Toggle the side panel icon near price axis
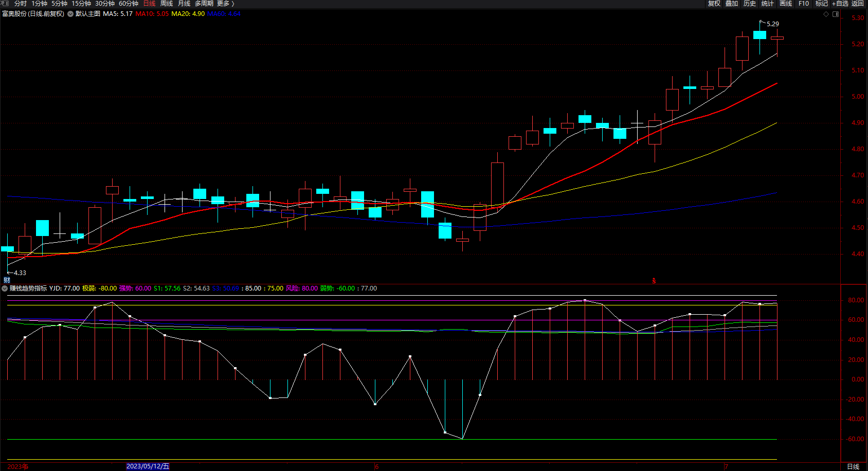 click(x=836, y=14)
